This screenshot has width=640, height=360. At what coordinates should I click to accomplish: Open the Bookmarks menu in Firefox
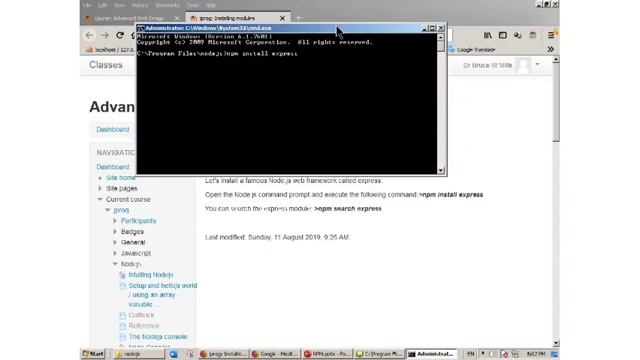coord(167,5)
